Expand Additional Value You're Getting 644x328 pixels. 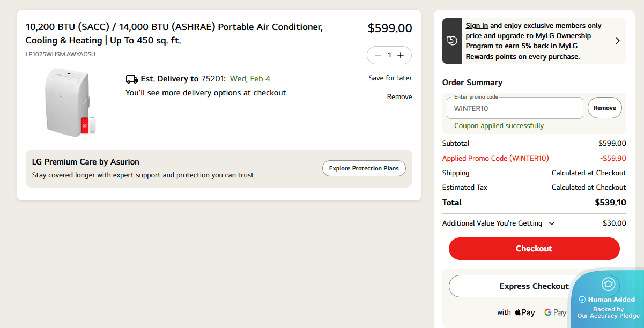pos(552,223)
